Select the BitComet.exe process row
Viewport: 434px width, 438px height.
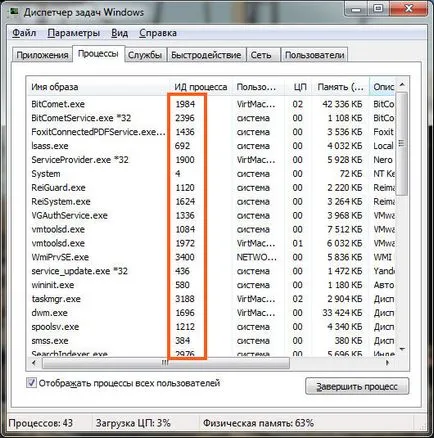(211, 104)
